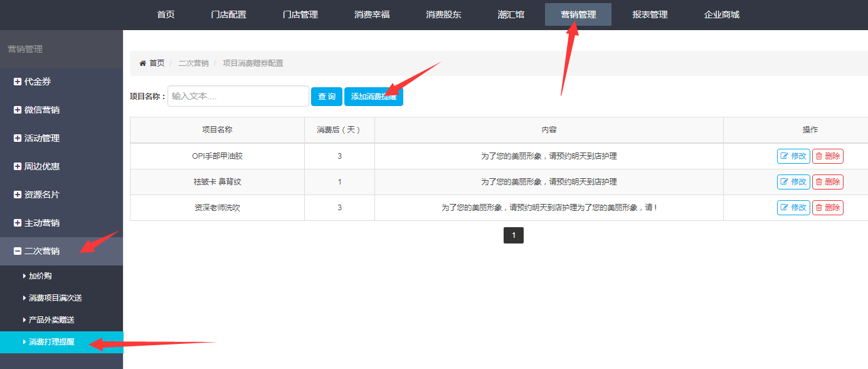Screen dimensions: 868x369
Task: Expand the 微信营销 sidebar section
Action: pyautogui.click(x=61, y=110)
